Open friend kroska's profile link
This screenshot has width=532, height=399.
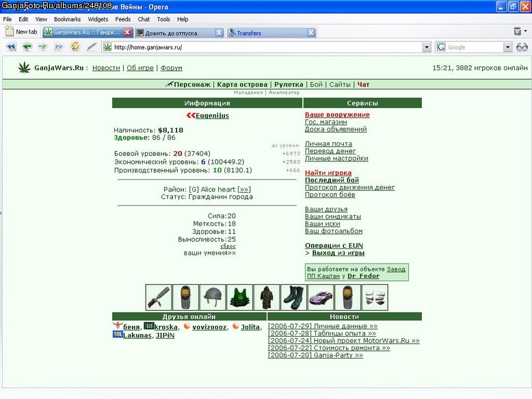point(166,327)
